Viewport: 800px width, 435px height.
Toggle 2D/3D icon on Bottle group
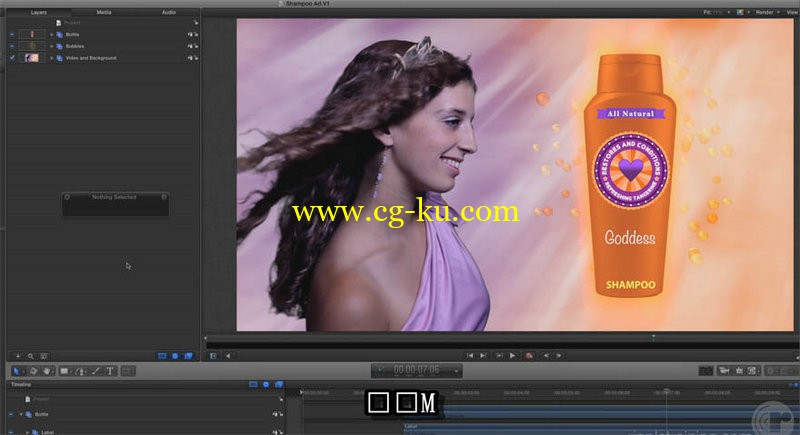pyautogui.click(x=190, y=34)
